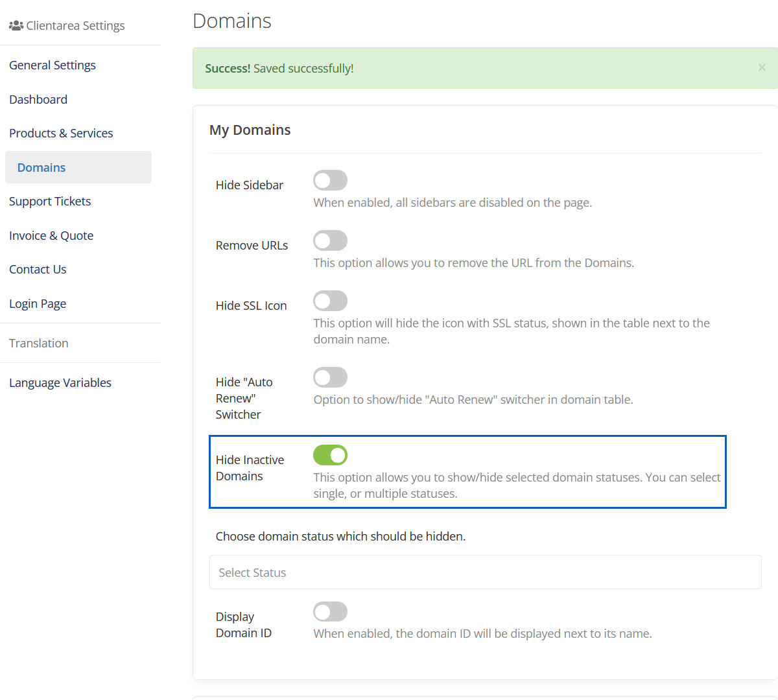Open Support Tickets settings

[x=50, y=202]
